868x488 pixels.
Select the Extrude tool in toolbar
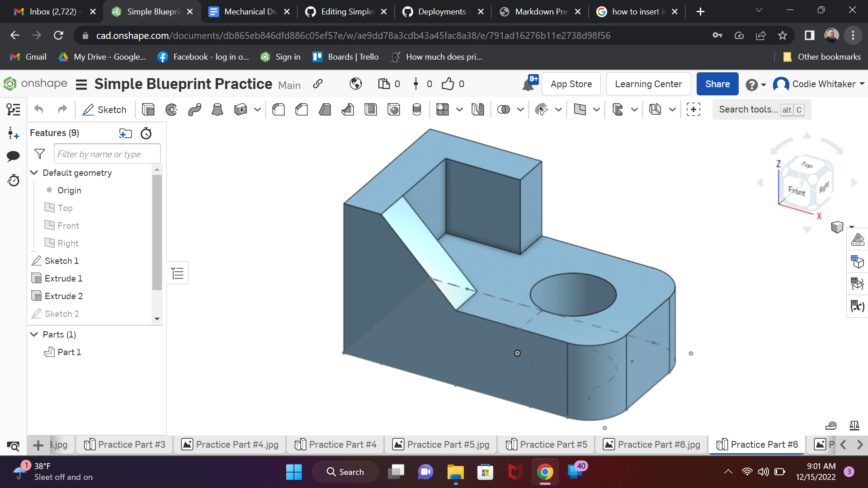[x=148, y=109]
